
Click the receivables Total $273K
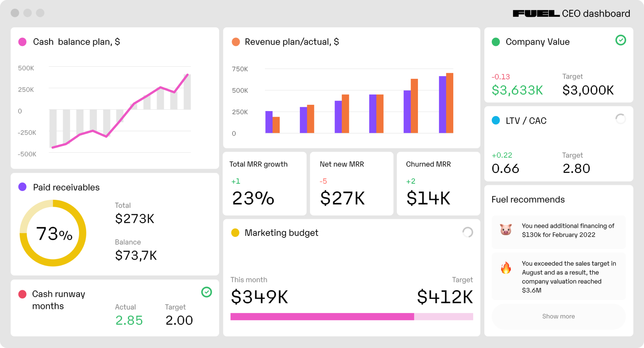135,219
